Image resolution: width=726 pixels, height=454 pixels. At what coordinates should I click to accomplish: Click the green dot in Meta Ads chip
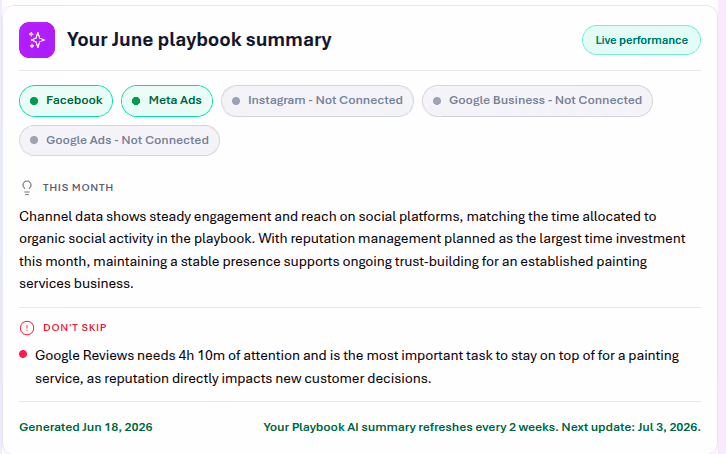[x=136, y=101]
